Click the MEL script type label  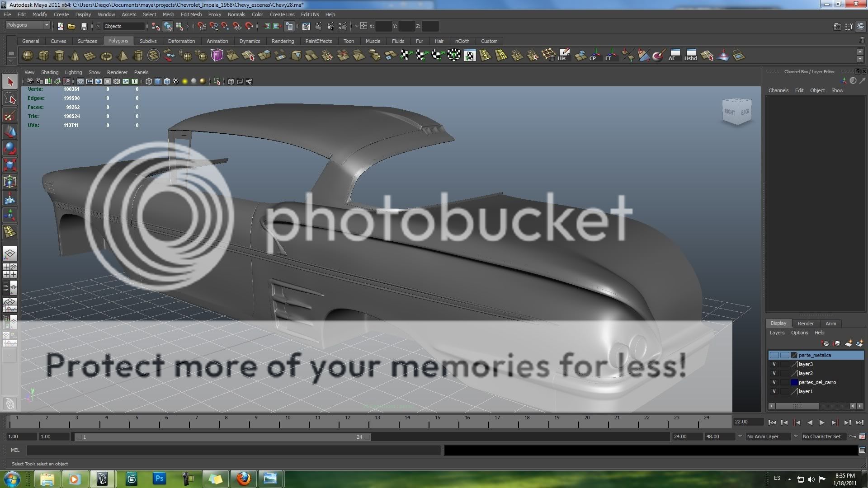(x=15, y=450)
